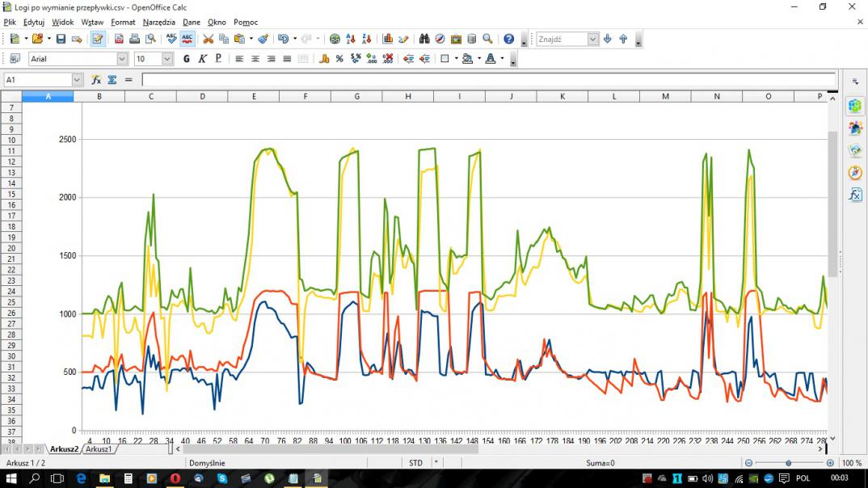
Task: Click the Cut scissors icon
Action: (x=208, y=39)
